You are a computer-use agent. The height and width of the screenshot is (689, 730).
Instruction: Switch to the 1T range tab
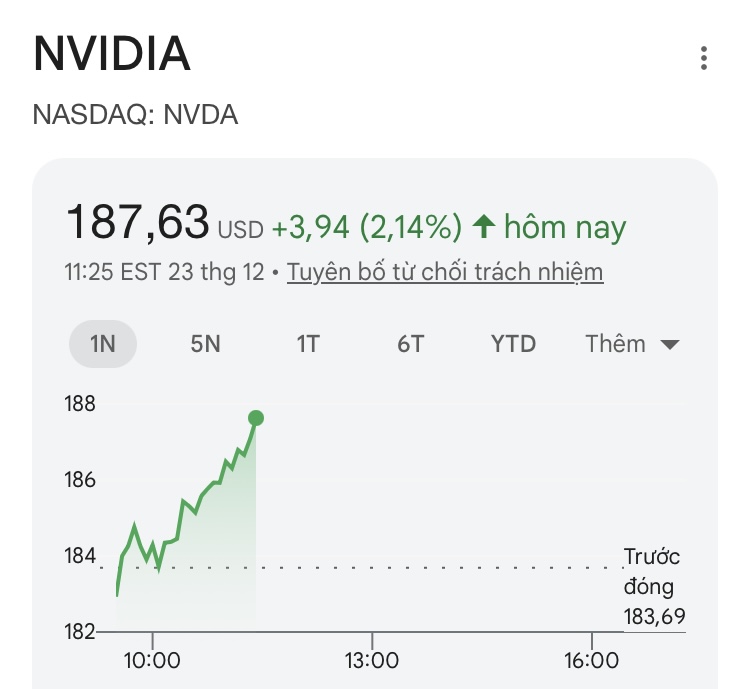(x=307, y=344)
